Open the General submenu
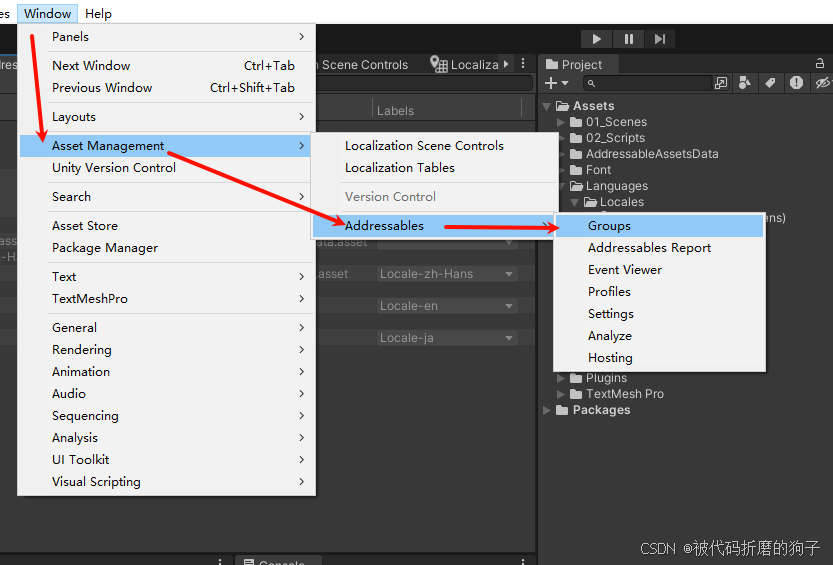 pos(167,328)
